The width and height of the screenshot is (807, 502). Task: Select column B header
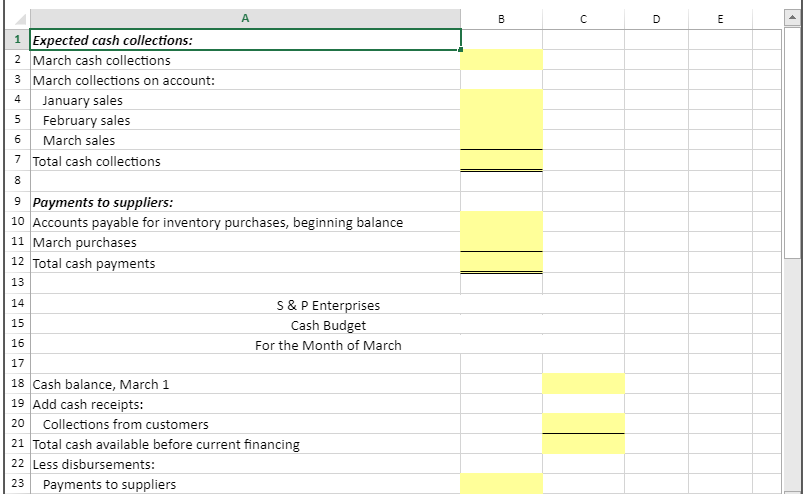(501, 19)
